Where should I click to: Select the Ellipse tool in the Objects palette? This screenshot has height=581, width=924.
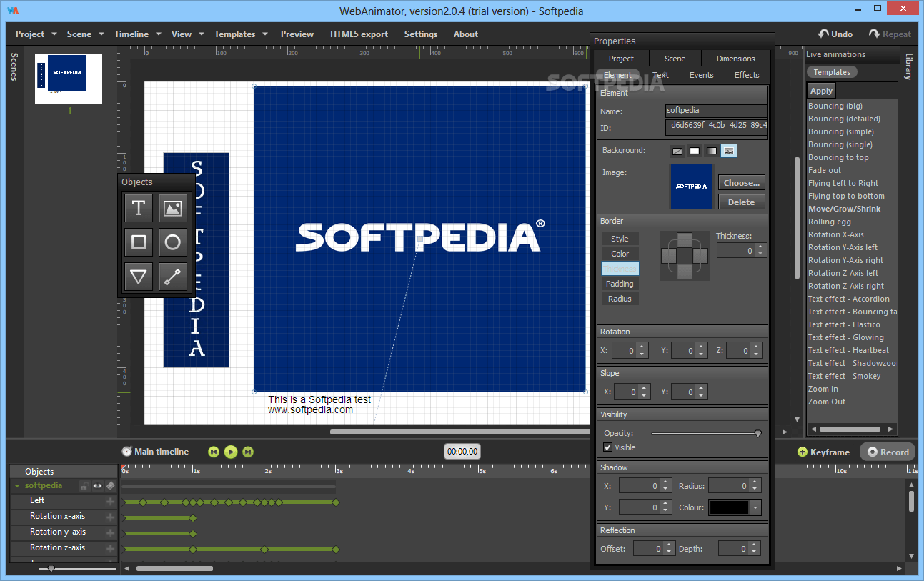tap(172, 242)
